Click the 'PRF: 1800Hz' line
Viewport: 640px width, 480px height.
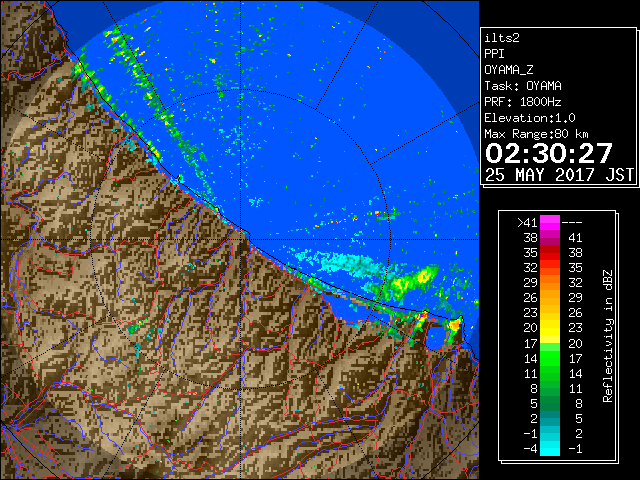tap(523, 102)
